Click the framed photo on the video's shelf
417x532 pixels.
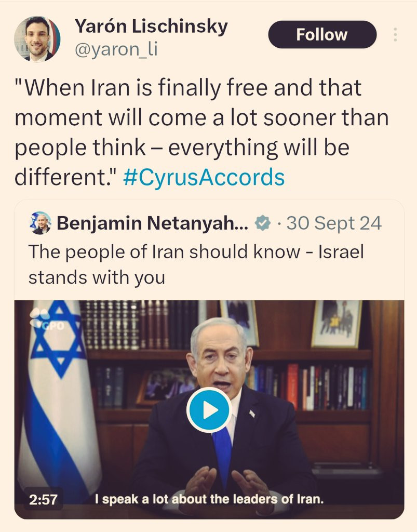point(337,324)
